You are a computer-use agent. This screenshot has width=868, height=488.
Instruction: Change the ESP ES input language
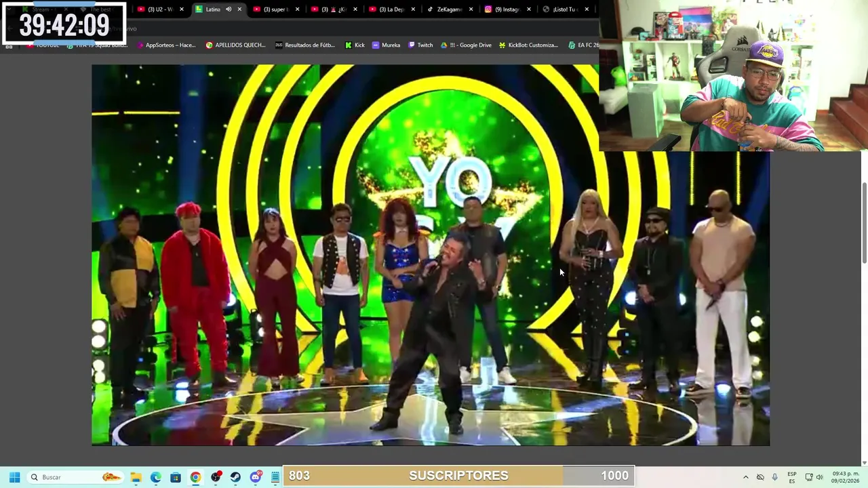(x=792, y=477)
